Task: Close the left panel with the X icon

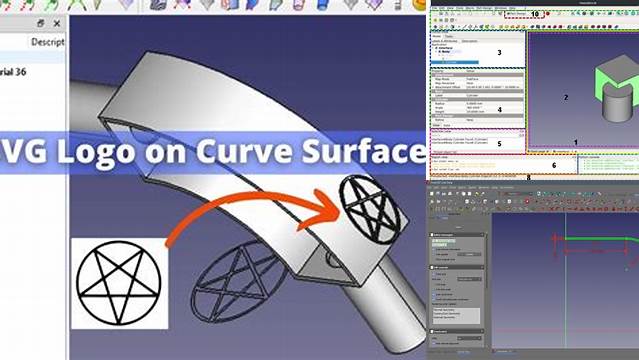Action: click(57, 24)
